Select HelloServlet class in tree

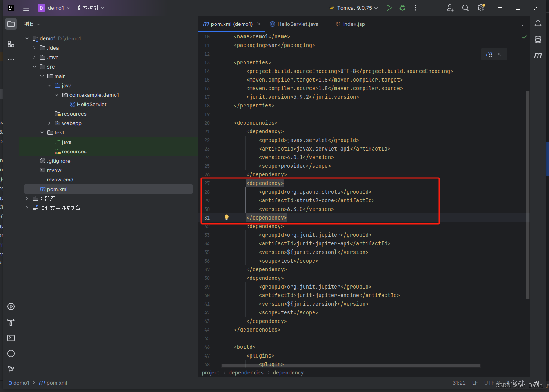[88, 104]
